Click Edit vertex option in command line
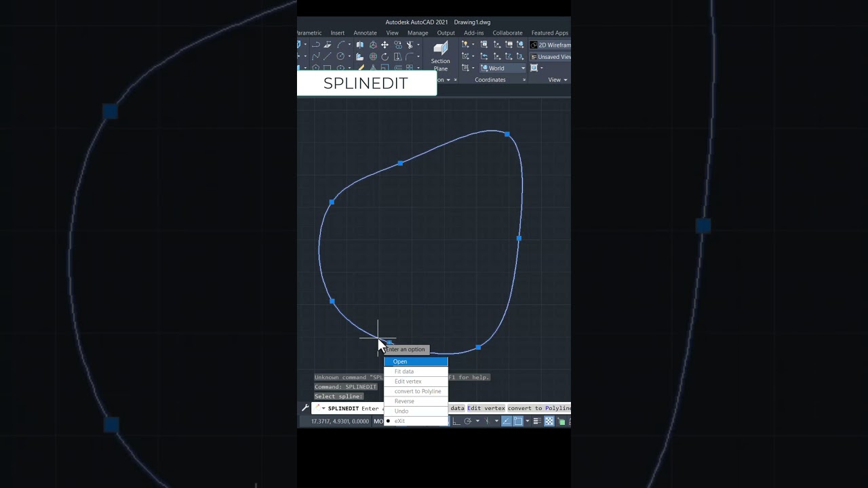 (x=486, y=408)
